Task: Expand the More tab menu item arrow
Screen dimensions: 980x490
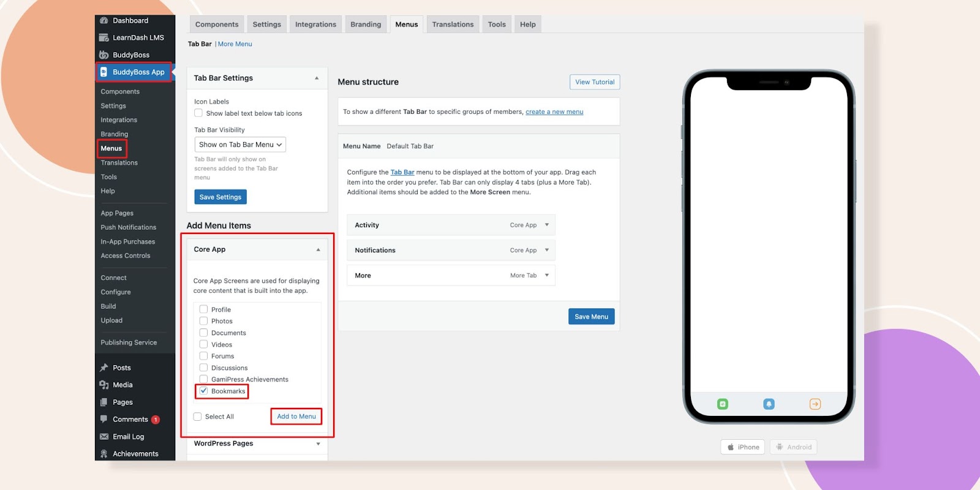Action: point(547,275)
